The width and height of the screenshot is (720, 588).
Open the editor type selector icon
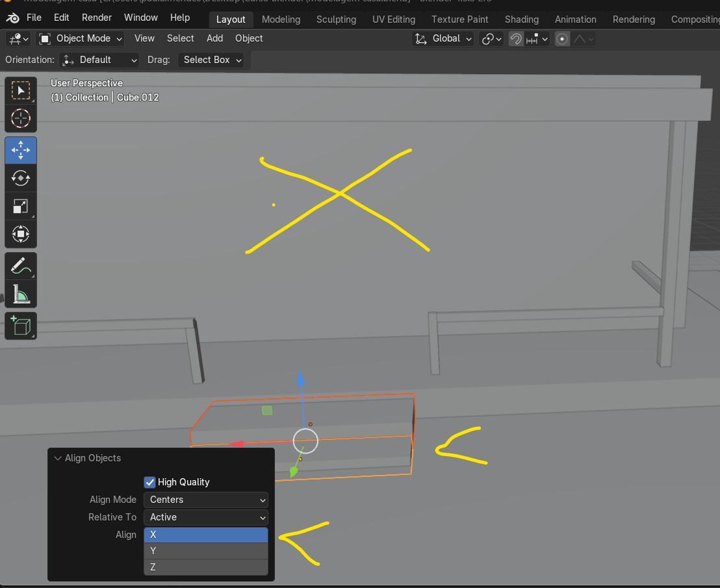tap(19, 39)
